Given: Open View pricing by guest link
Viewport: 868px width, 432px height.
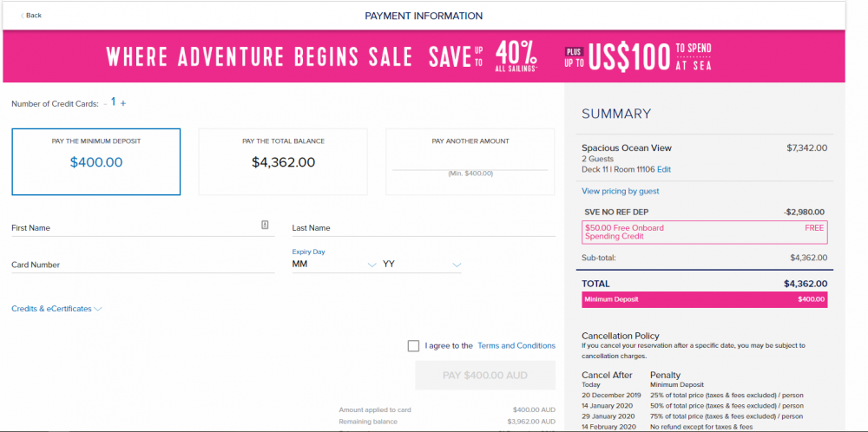Looking at the screenshot, I should 621,192.
